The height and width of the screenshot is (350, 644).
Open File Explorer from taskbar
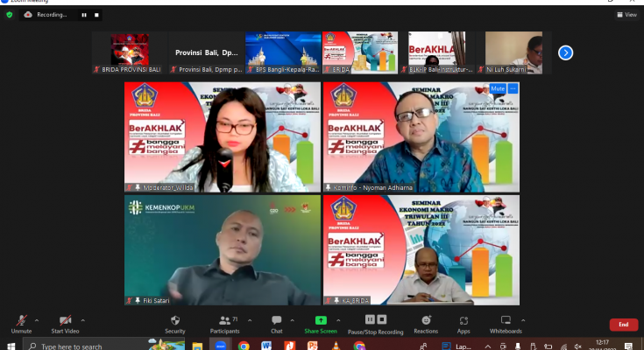coord(197,346)
